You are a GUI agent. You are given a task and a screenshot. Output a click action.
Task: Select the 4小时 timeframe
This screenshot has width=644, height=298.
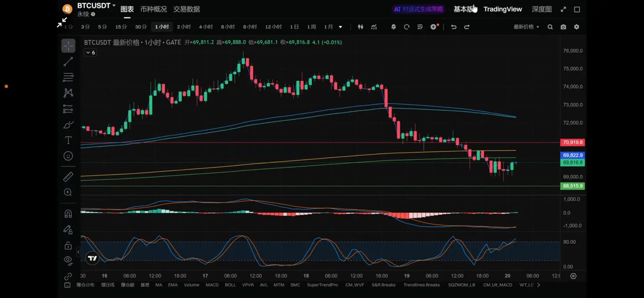[x=206, y=27]
